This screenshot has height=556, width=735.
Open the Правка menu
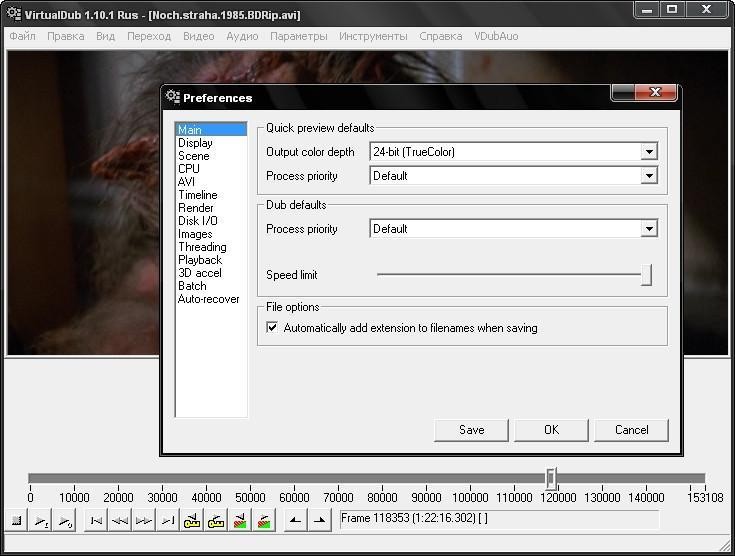point(66,36)
